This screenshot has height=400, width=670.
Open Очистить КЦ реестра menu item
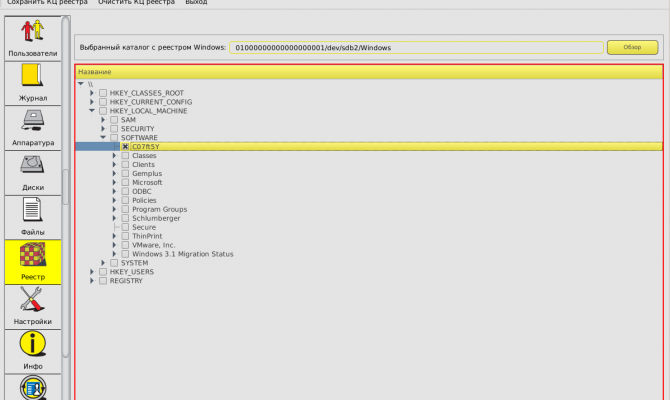(136, 2)
